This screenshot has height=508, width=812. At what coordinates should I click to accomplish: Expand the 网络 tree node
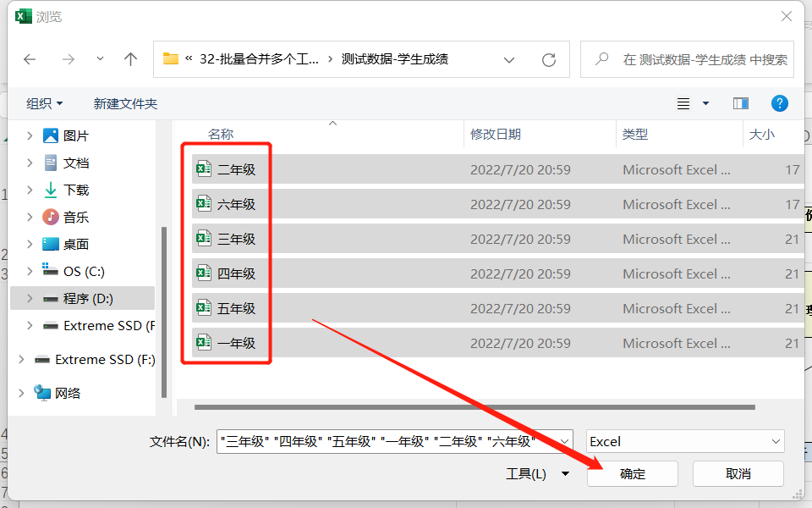click(21, 393)
